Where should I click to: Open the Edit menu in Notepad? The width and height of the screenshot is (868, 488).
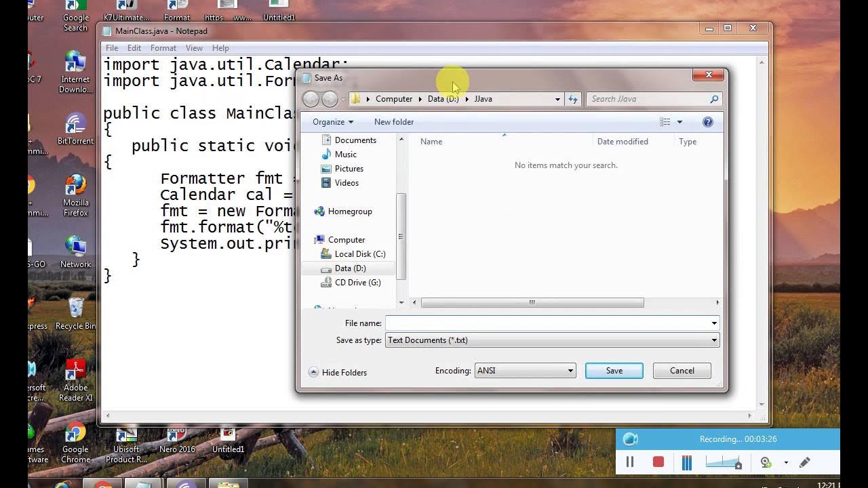[x=134, y=48]
